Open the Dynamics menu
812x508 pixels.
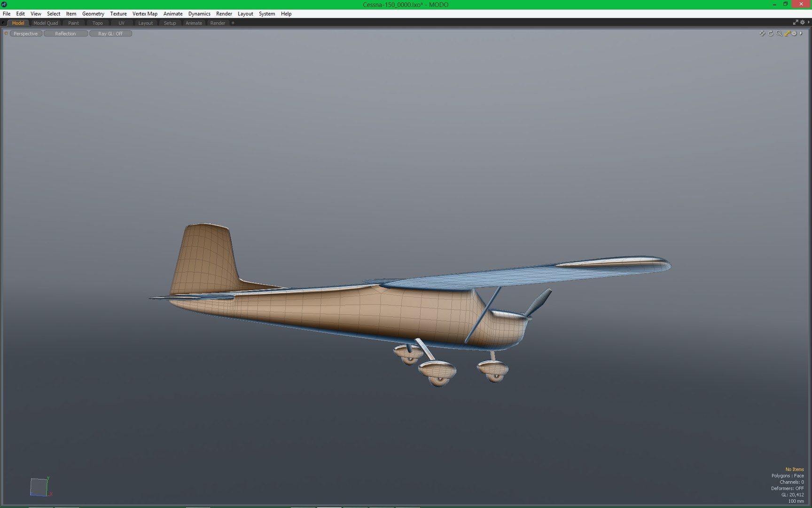[x=199, y=14]
